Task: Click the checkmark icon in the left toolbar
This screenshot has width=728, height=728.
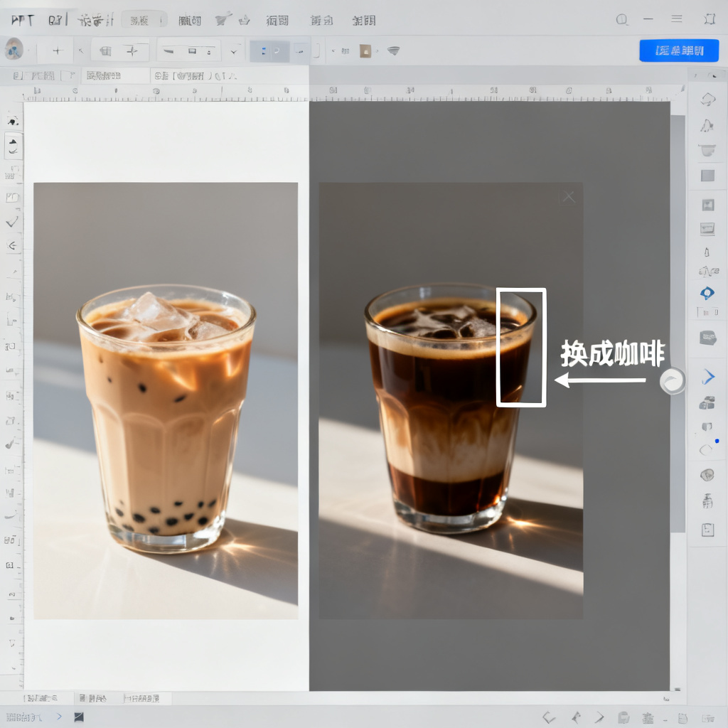Action: point(12,222)
